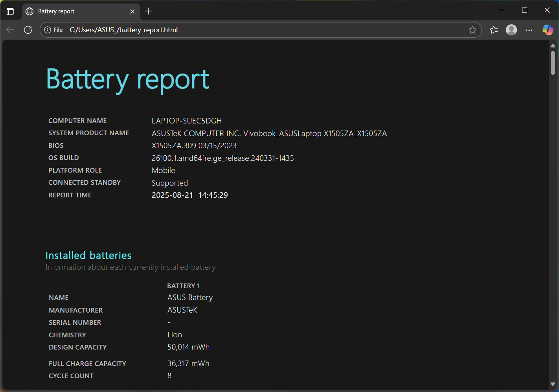The image size is (559, 392).
Task: Click the DESIGN CAPACITY label
Action: pyautogui.click(x=78, y=347)
